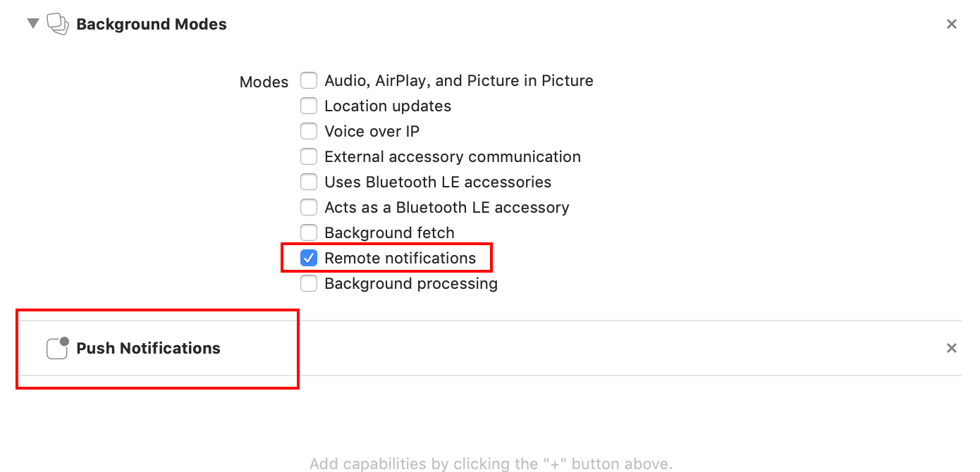This screenshot has width=980, height=472.
Task: Select the Push Notifications section title
Action: [x=148, y=348]
